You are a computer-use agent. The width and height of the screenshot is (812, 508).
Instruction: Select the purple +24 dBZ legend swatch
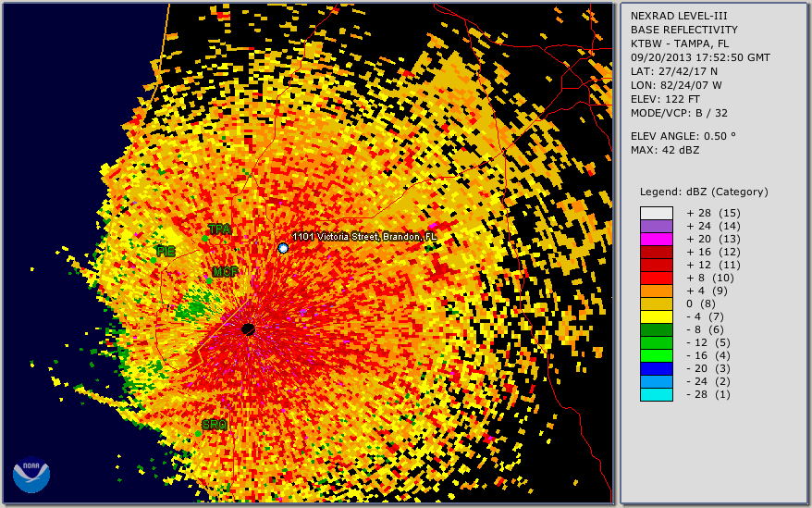click(657, 226)
